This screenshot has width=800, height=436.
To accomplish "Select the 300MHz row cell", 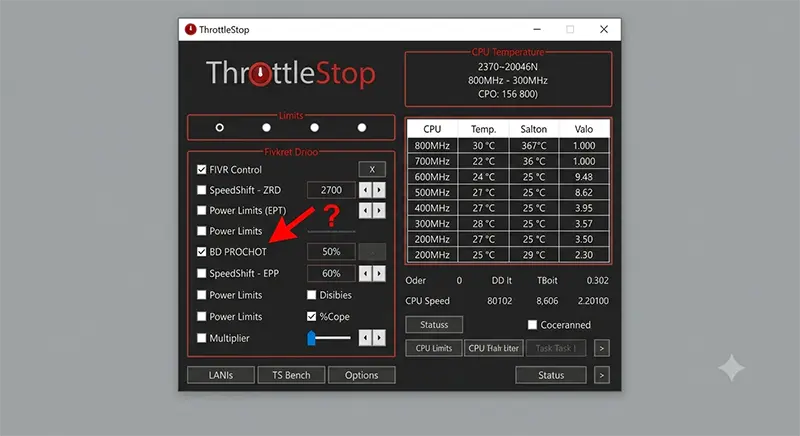I will pos(432,223).
